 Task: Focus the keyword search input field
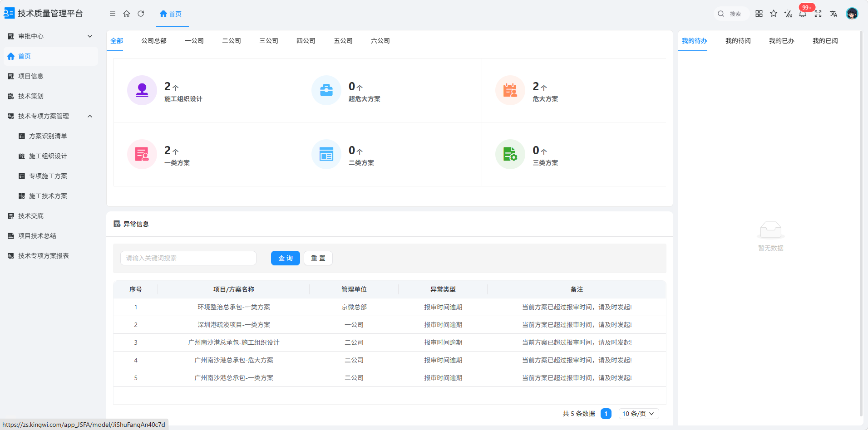point(188,258)
